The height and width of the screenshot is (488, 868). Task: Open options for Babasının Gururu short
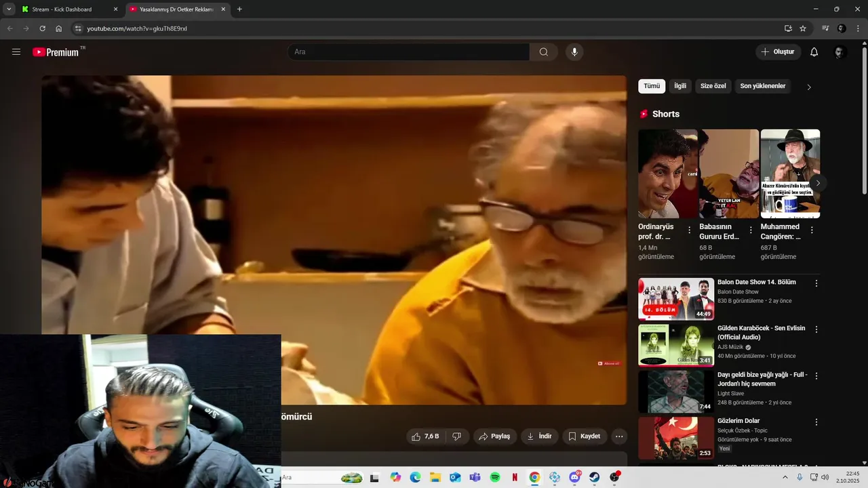pyautogui.click(x=751, y=230)
